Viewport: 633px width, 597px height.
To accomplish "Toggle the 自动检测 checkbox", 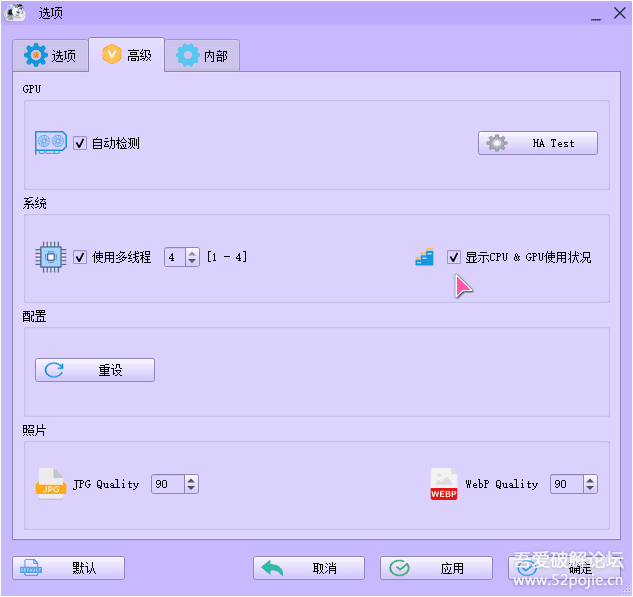I will 80,143.
